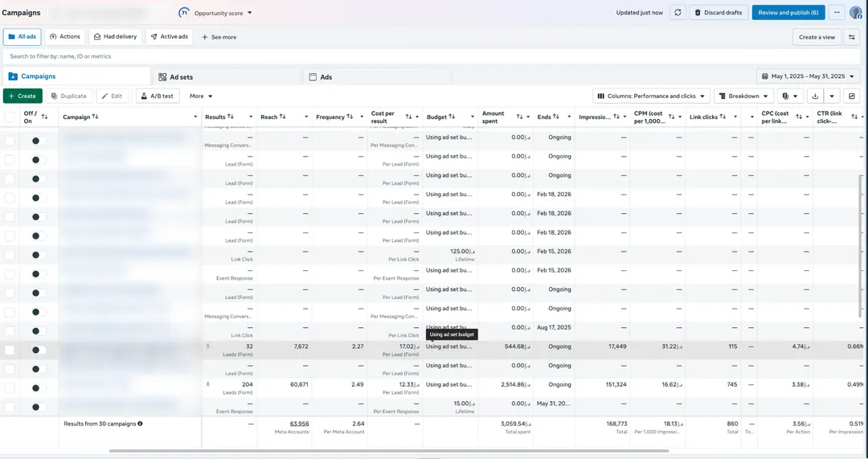Select the Active ads view
This screenshot has height=459, width=868.
[169, 37]
